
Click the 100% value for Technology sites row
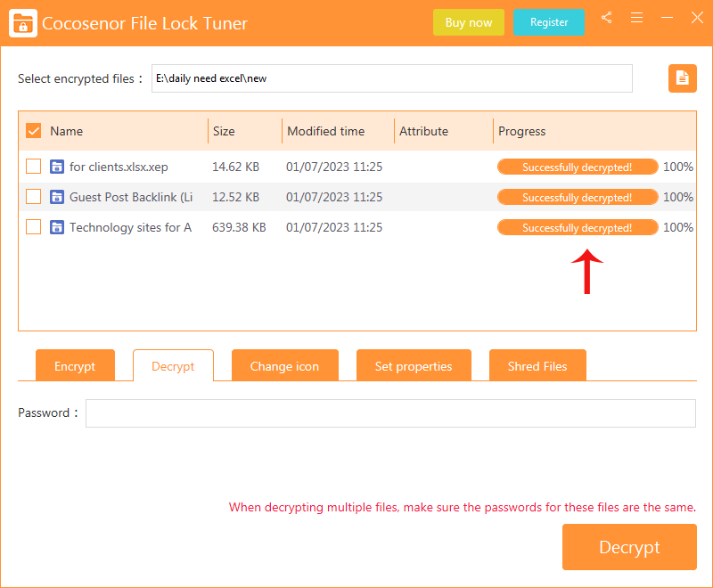pyautogui.click(x=678, y=227)
